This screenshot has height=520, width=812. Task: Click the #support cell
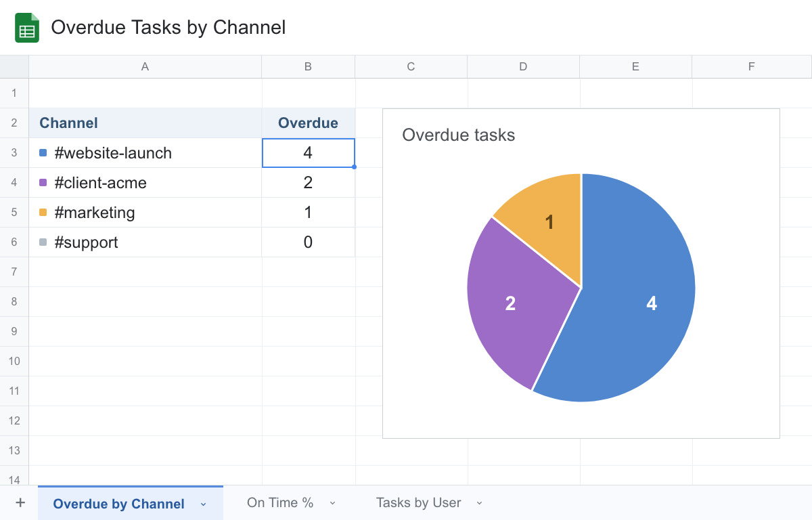point(145,242)
